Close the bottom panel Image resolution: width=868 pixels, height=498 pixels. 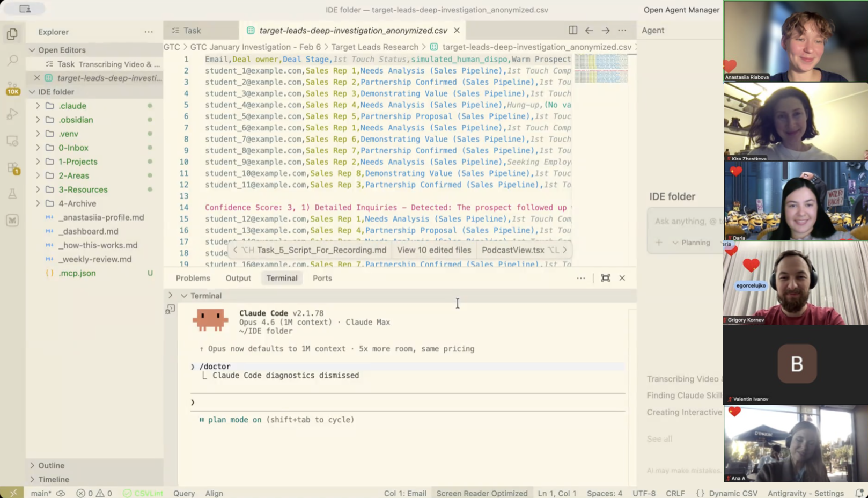coord(622,278)
